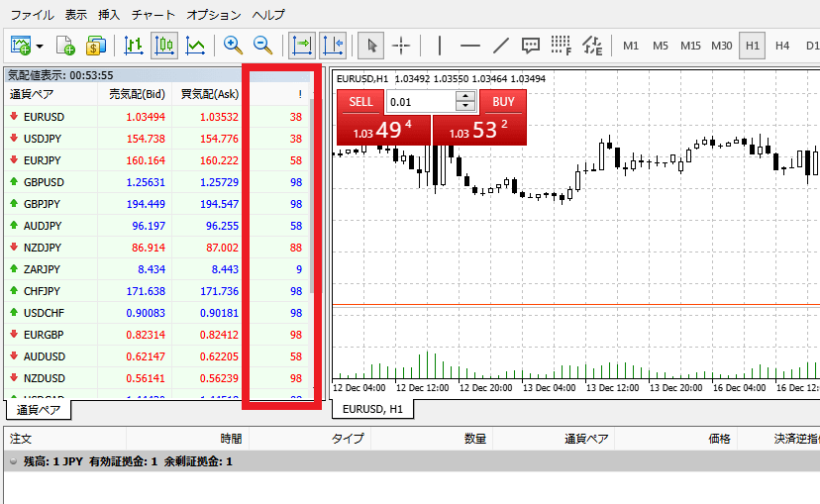This screenshot has height=504, width=820.
Task: Switch to the EURUSD, H1 chart tab
Action: click(372, 409)
